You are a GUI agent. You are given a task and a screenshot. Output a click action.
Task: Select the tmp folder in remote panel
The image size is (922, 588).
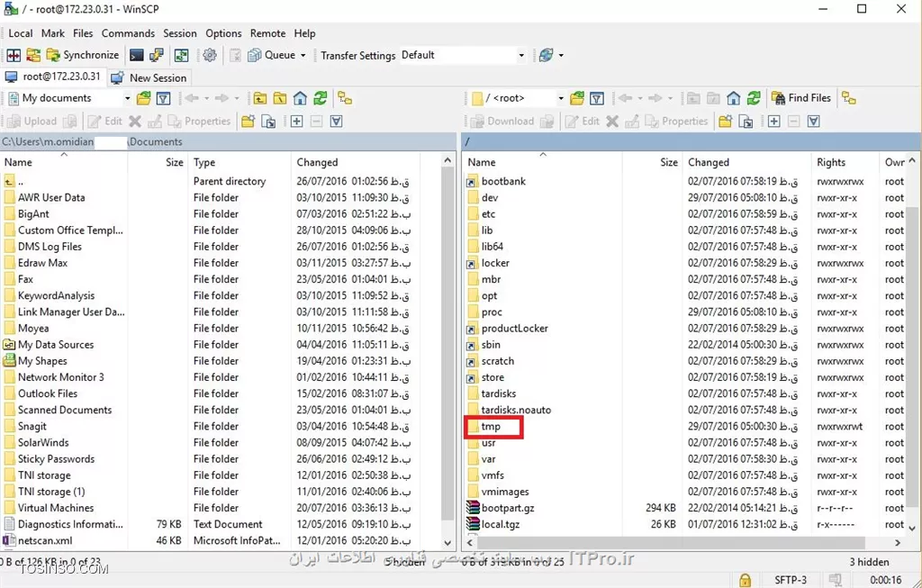[x=491, y=426]
